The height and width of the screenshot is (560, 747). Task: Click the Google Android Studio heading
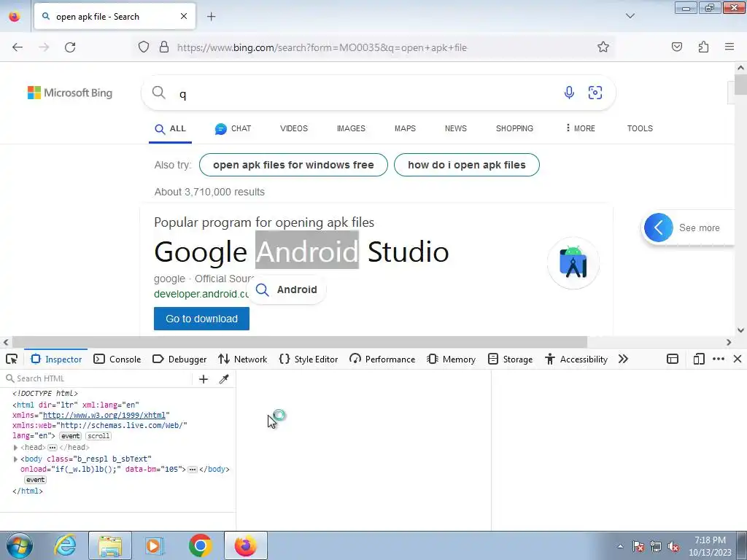click(301, 252)
